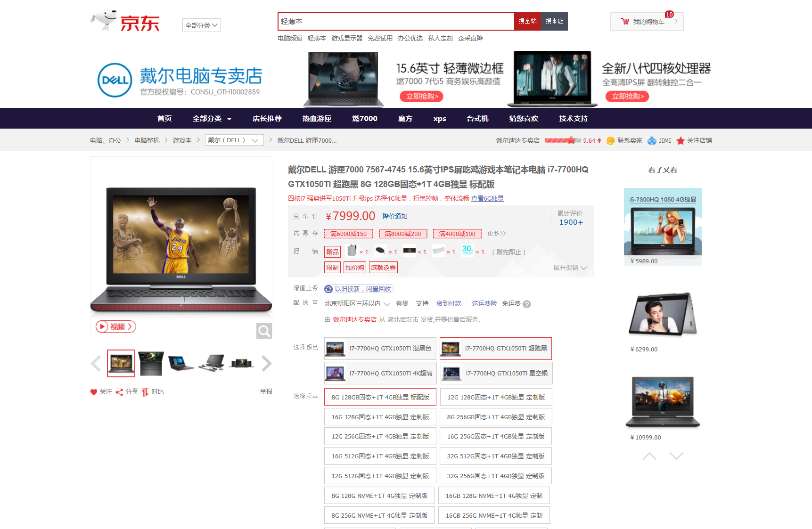Image resolution: width=812 pixels, height=529 pixels.
Task: Select version 8G 128G NVME+1T 定制版
Action: point(379,496)
